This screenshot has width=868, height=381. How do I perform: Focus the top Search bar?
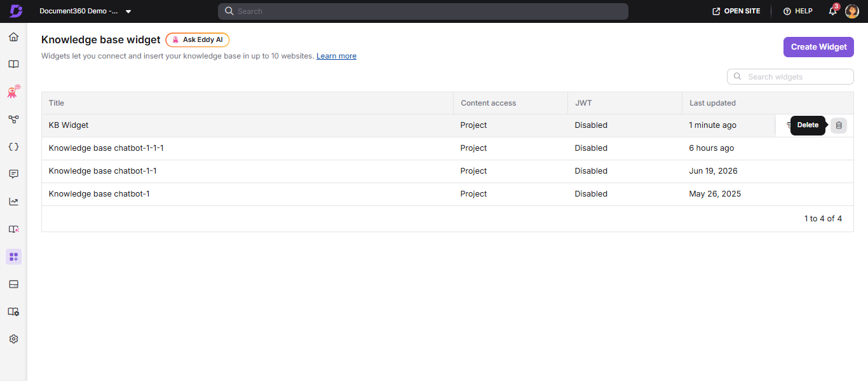point(423,11)
